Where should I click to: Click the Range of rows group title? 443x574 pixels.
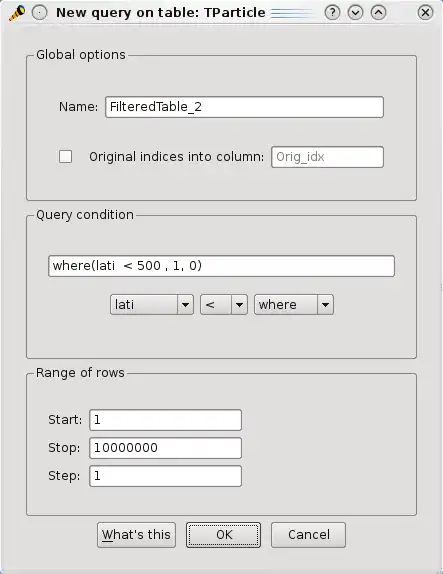[80, 373]
